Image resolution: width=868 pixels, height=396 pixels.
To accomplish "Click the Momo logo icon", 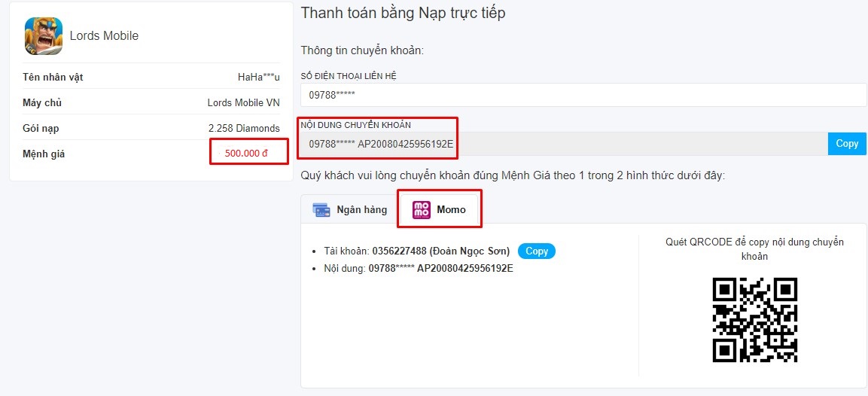I will 422,210.
